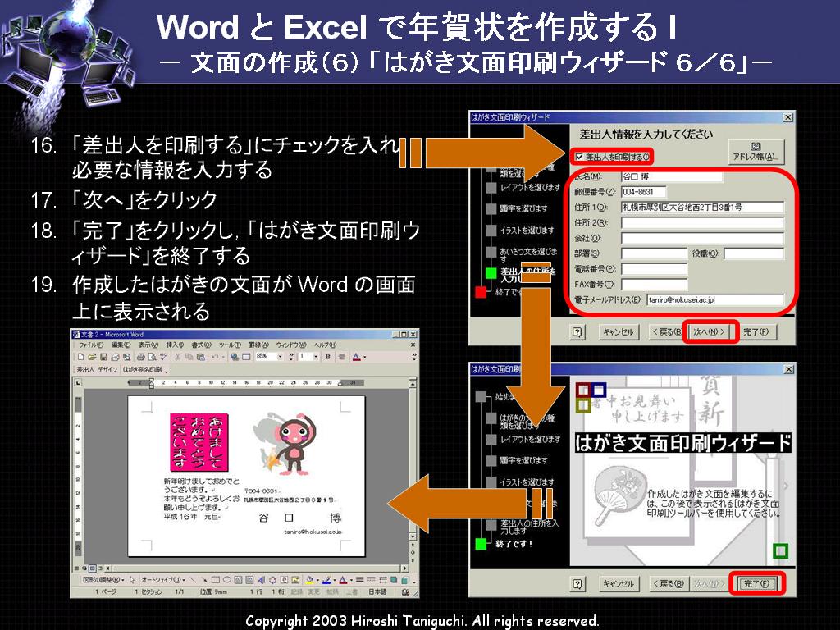The image size is (840, 630).
Task: Click the 郵便番号 postal code field
Action: [x=644, y=192]
